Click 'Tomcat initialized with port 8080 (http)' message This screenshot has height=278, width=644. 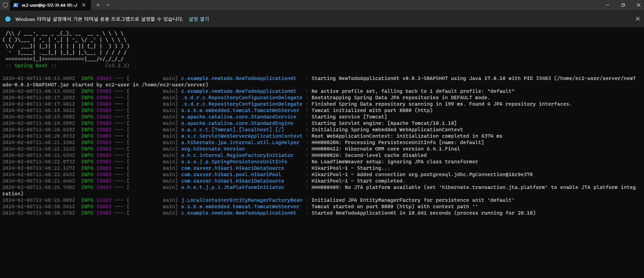[372, 110]
